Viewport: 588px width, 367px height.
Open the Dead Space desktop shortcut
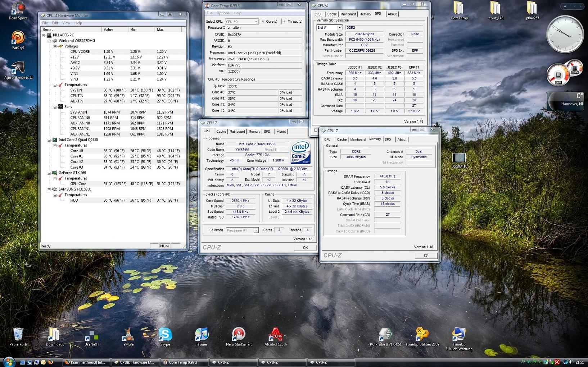click(x=18, y=11)
